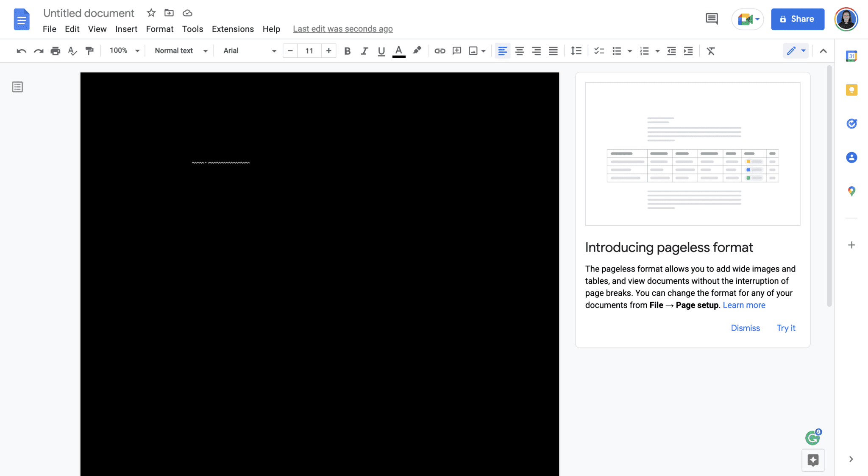Expand the Normal text style dropdown
The width and height of the screenshot is (868, 476).
tap(181, 50)
